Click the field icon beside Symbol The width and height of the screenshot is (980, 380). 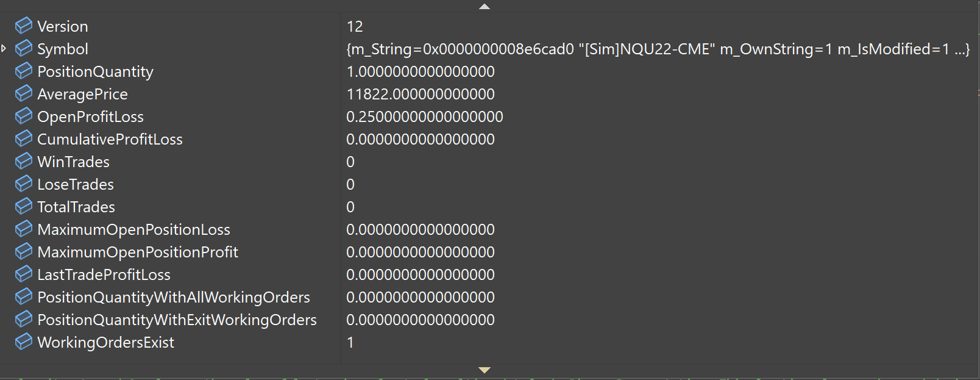24,49
